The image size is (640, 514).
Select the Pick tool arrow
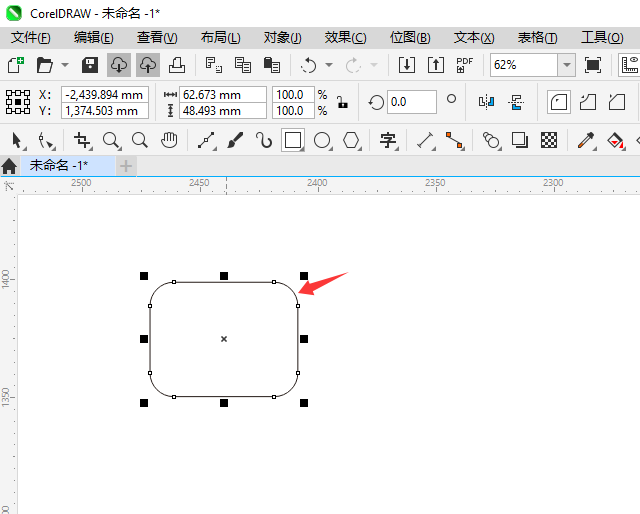pos(18,140)
